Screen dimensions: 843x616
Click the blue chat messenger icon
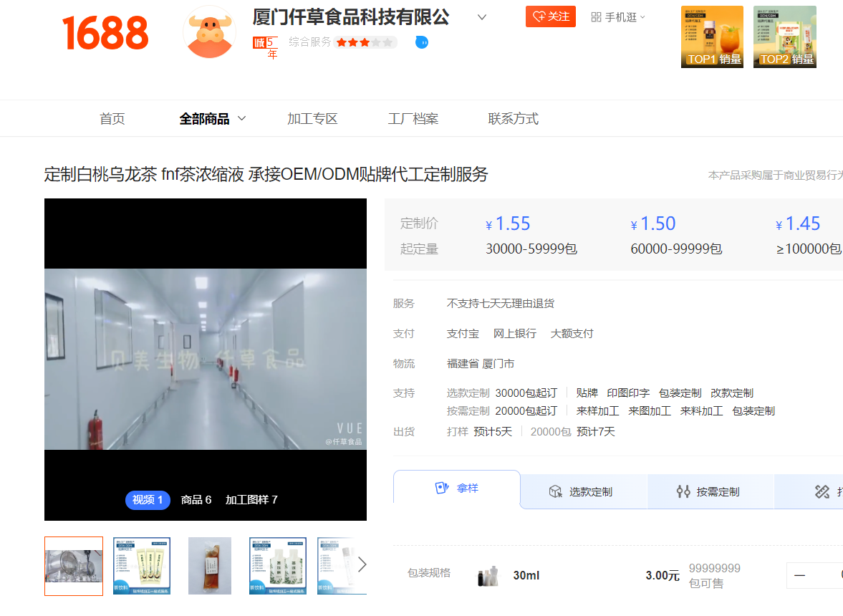click(x=422, y=42)
